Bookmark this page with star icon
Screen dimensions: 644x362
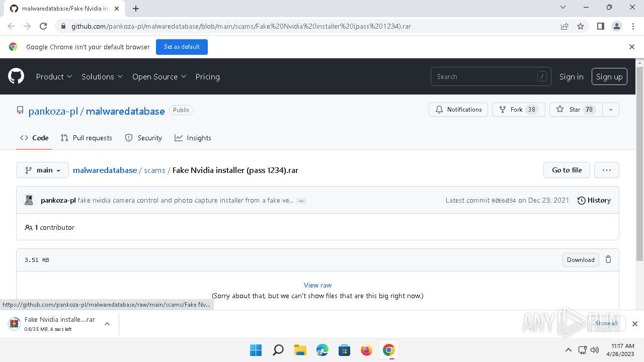pos(581,26)
